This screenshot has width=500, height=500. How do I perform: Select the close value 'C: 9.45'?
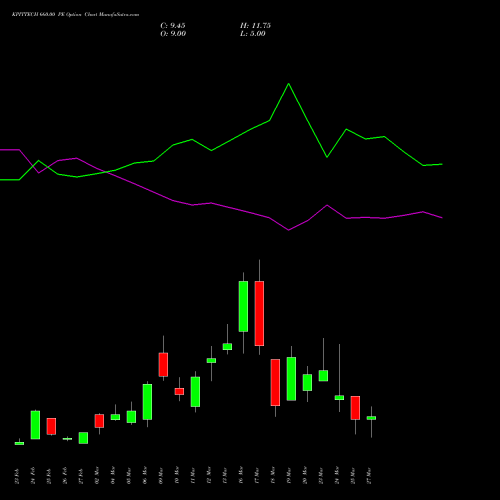click(173, 26)
